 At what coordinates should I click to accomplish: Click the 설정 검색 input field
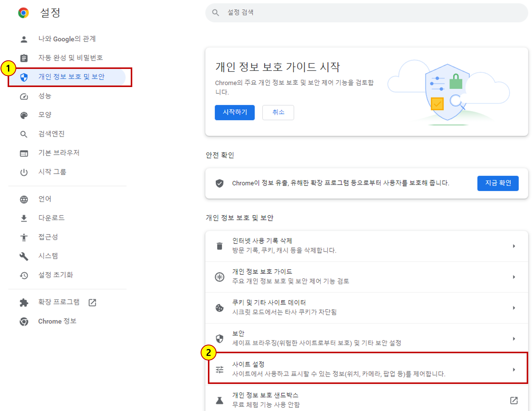click(x=365, y=13)
